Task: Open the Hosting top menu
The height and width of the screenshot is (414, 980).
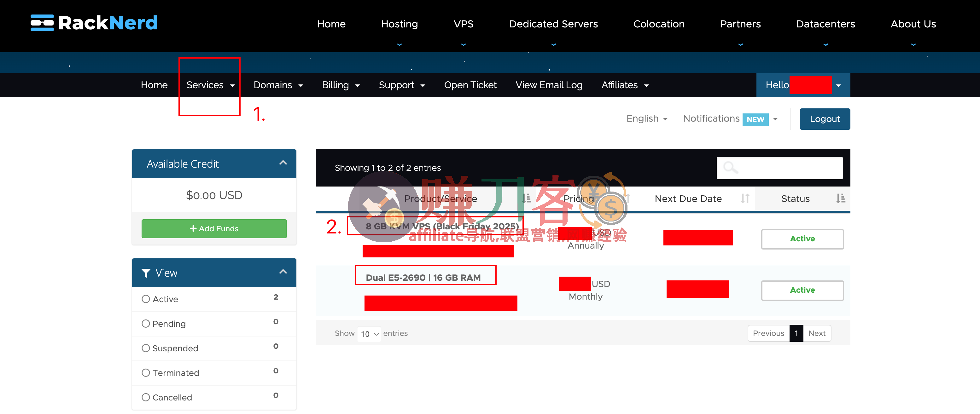Action: coord(399,24)
